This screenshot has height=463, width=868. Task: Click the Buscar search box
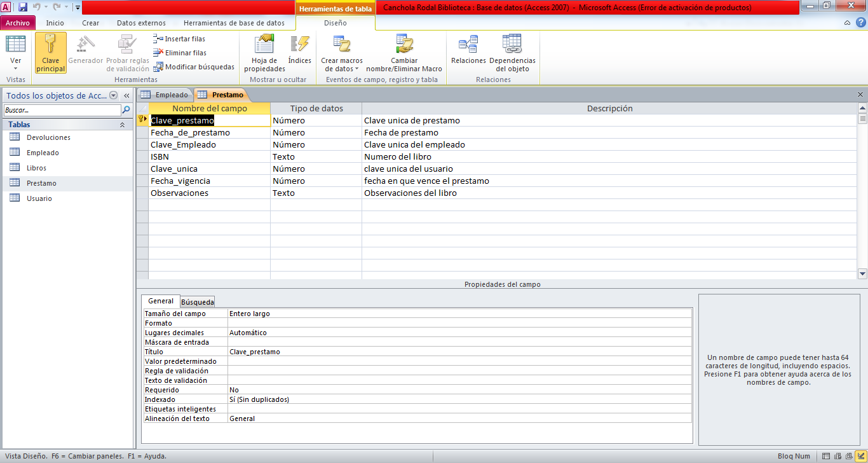62,110
